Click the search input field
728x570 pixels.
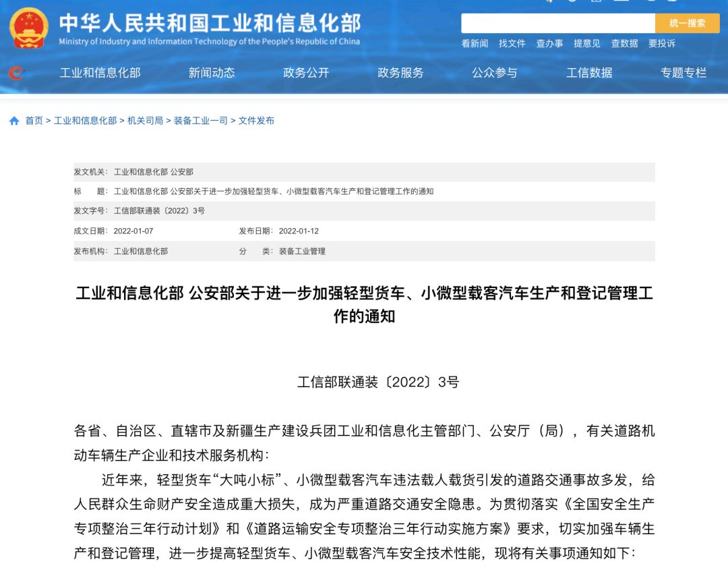[557, 23]
